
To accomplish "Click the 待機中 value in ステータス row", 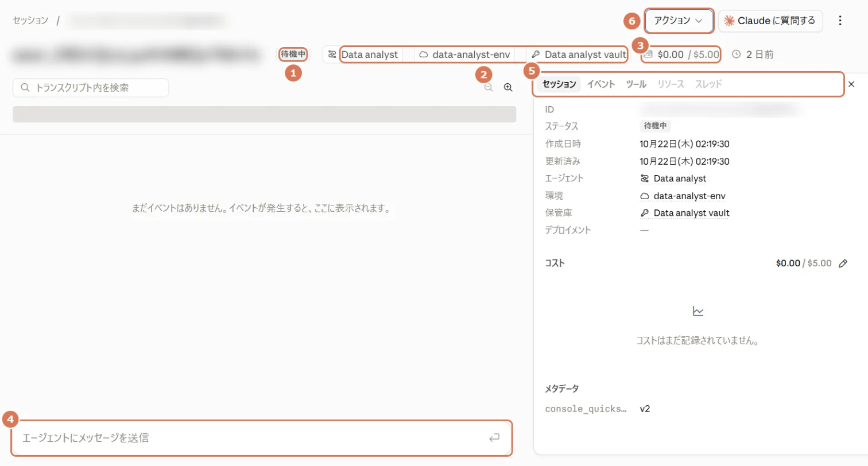I will pos(656,126).
